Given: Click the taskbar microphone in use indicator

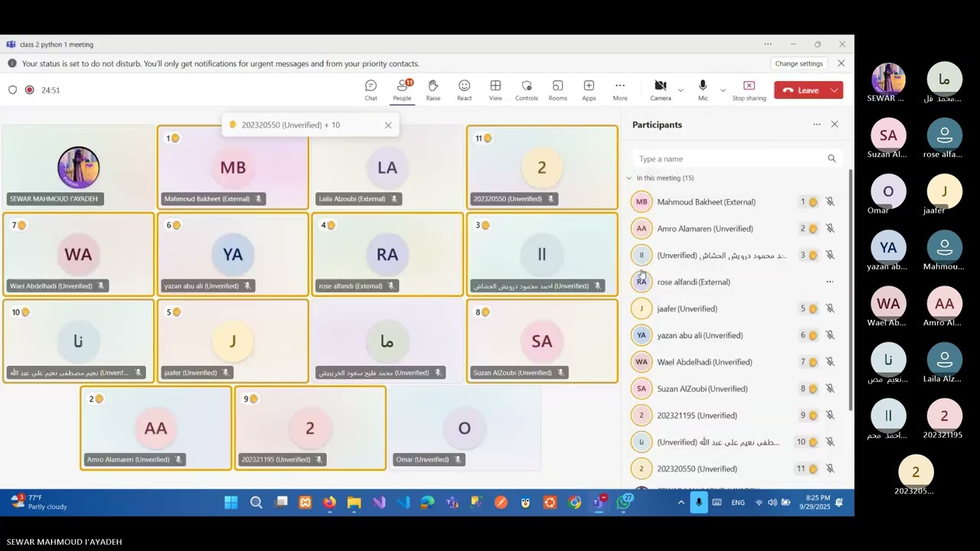Looking at the screenshot, I should (x=698, y=503).
